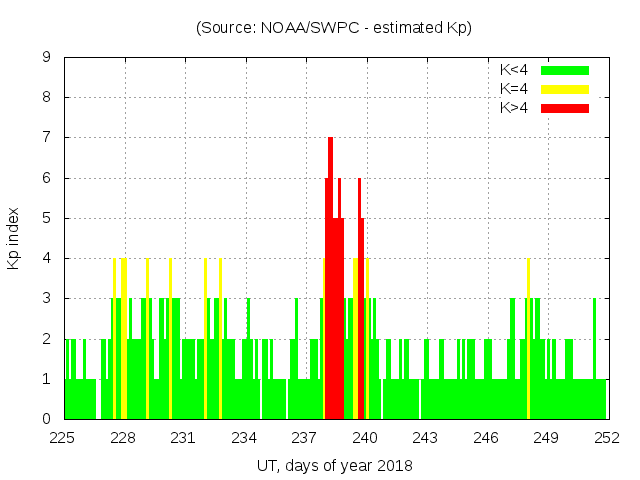This screenshot has height=480, width=640.
Task: Click y-axis tick label 5
Action: [x=47, y=218]
